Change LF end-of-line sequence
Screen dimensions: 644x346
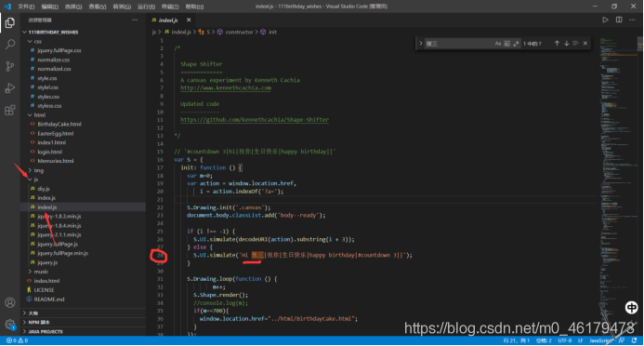[580, 340]
